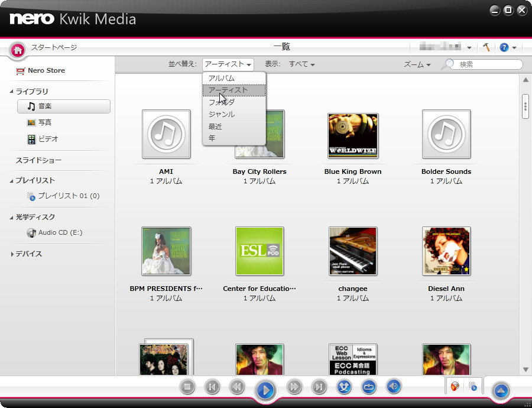Screen dimensions: 532x408
Task: Toggle shuffle playback mode
Action: [x=345, y=387]
